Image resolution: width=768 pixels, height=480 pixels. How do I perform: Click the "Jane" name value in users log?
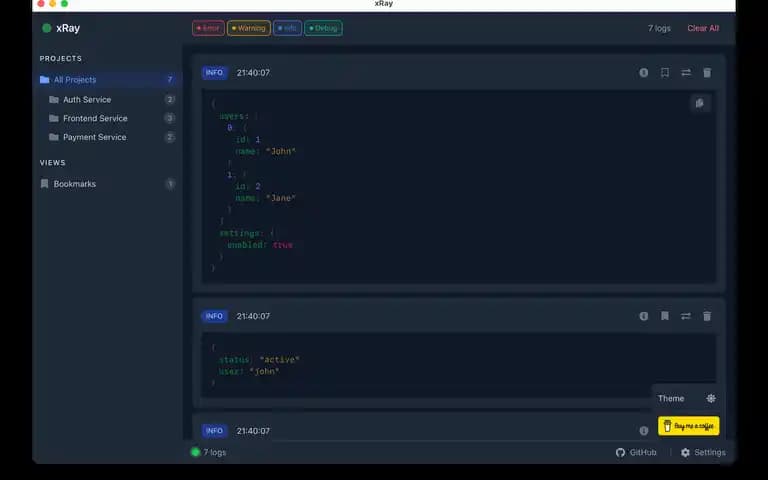(x=281, y=198)
